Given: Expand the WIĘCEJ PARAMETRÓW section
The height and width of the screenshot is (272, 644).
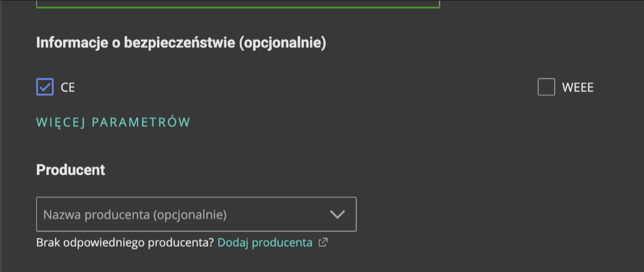Looking at the screenshot, I should pyautogui.click(x=113, y=122).
